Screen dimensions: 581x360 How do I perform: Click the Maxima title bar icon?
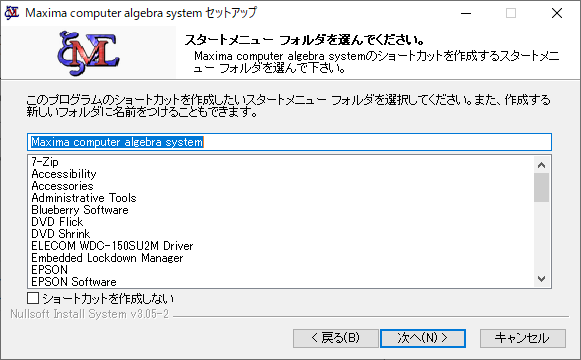click(11, 13)
